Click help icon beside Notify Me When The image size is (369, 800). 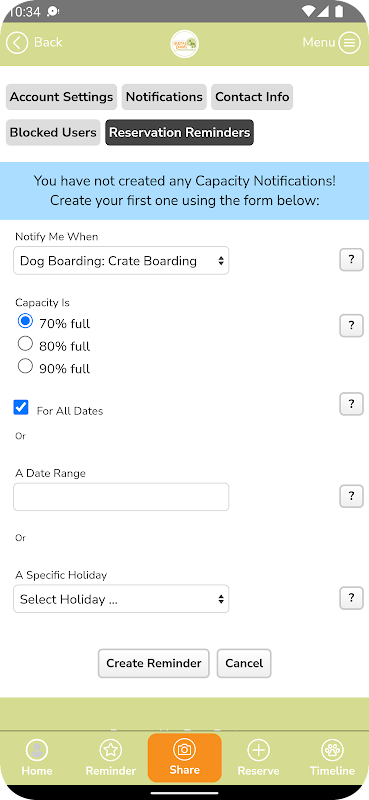coord(351,260)
